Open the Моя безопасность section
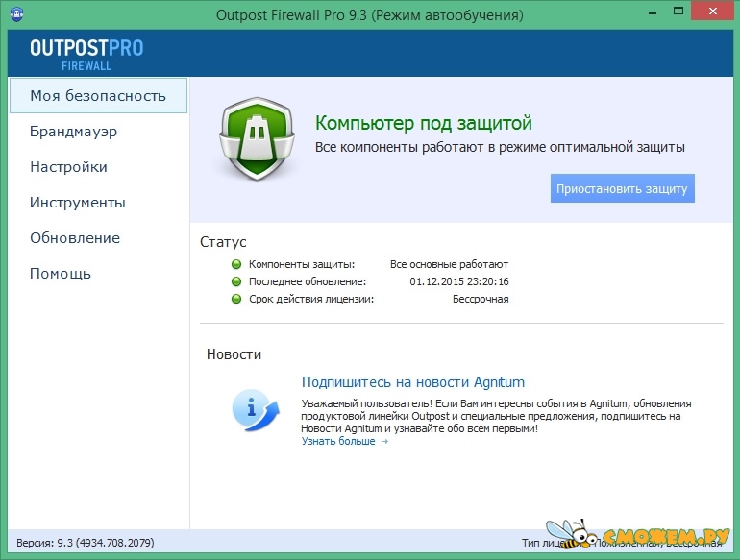Image resolution: width=740 pixels, height=560 pixels. pos(98,96)
